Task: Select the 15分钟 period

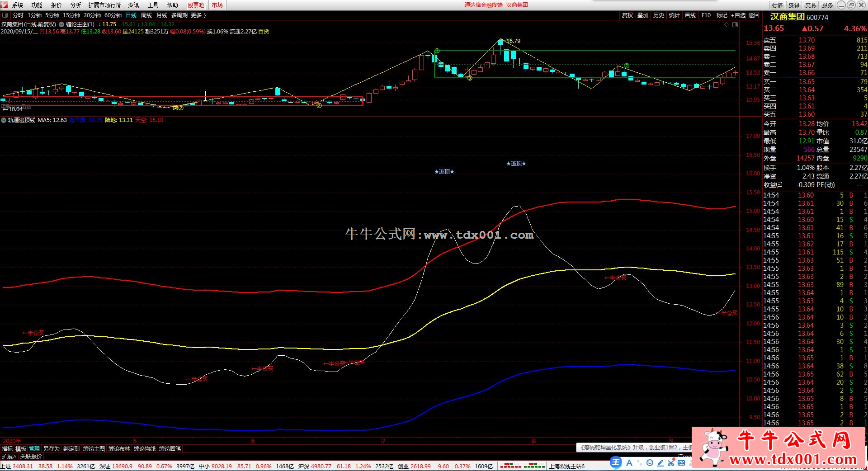Action: [71, 15]
